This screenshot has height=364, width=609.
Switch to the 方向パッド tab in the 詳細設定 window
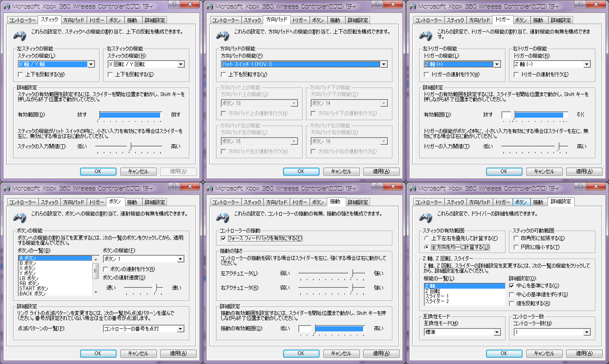(480, 202)
